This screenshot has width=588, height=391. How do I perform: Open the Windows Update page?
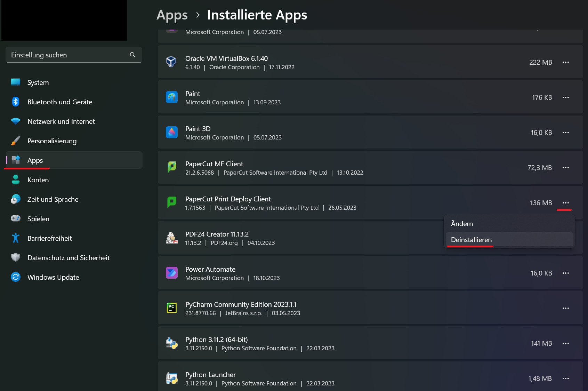(x=74, y=277)
